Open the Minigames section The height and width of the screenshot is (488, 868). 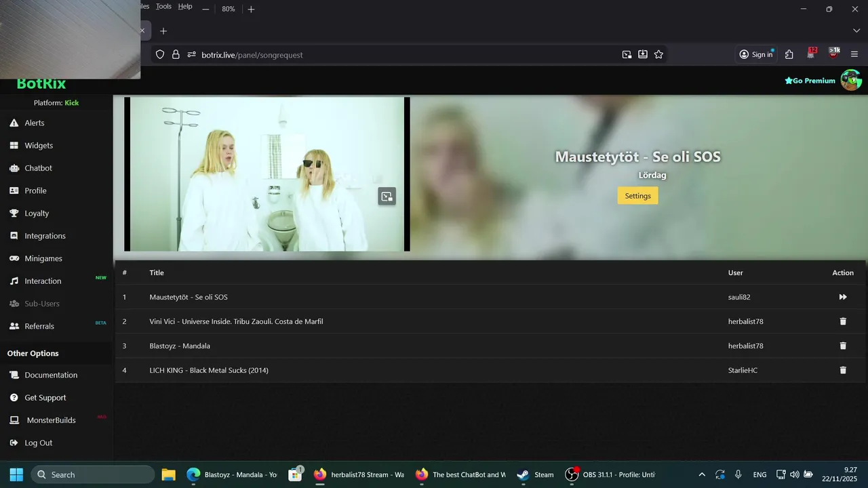(x=43, y=258)
